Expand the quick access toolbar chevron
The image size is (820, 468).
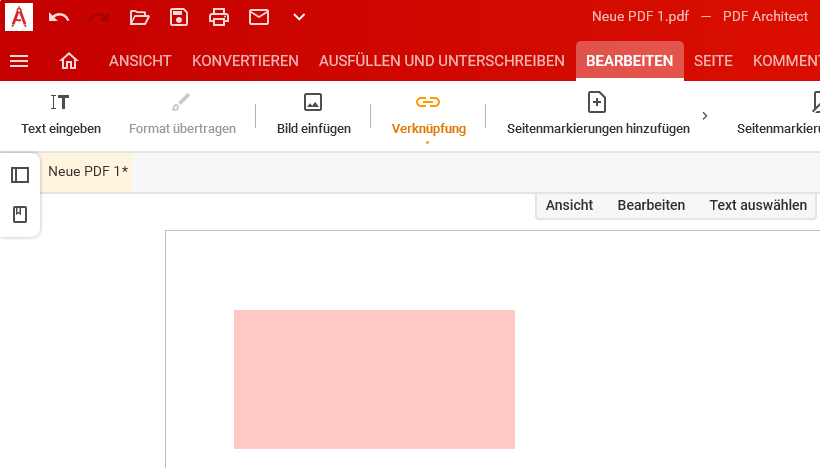tap(299, 17)
